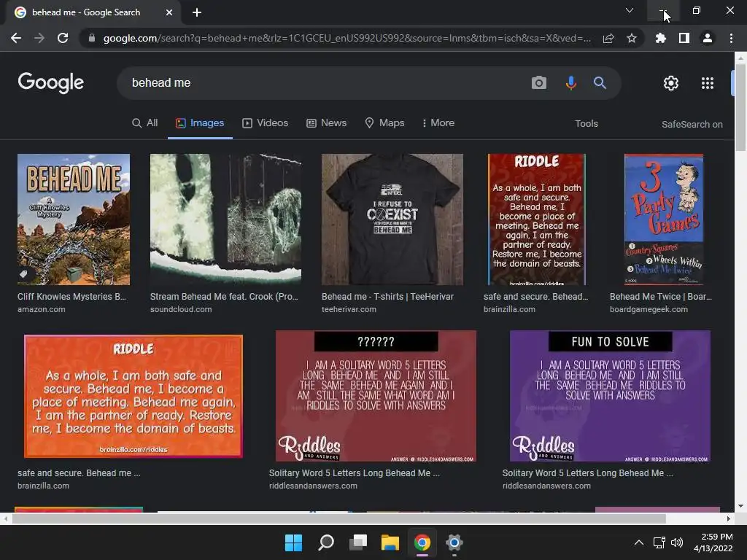Open the Chrome profile avatar icon
The height and width of the screenshot is (560, 747).
point(708,38)
